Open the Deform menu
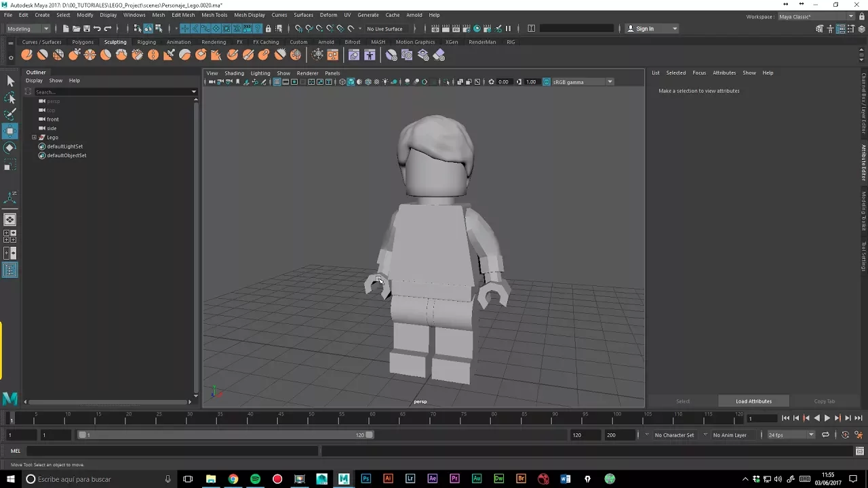868x488 pixels. [x=328, y=15]
